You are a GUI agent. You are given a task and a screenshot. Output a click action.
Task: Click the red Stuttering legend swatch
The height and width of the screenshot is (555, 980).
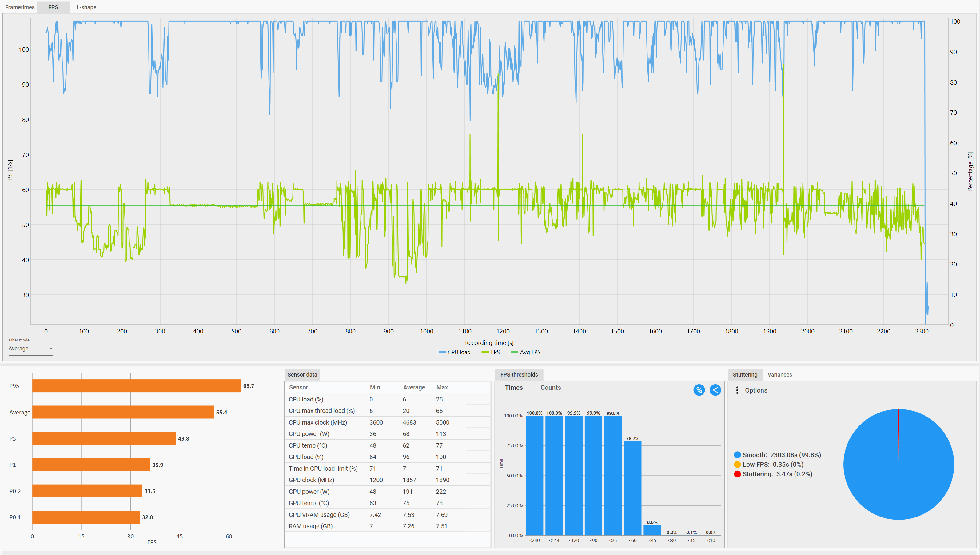tap(737, 474)
